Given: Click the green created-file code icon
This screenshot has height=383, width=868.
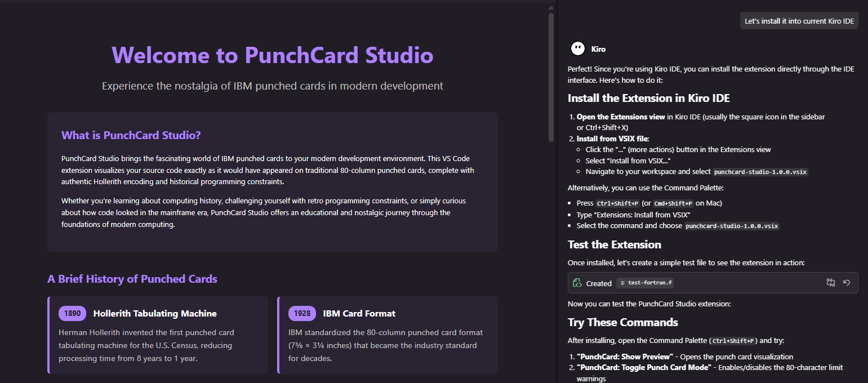Looking at the screenshot, I should pyautogui.click(x=577, y=283).
